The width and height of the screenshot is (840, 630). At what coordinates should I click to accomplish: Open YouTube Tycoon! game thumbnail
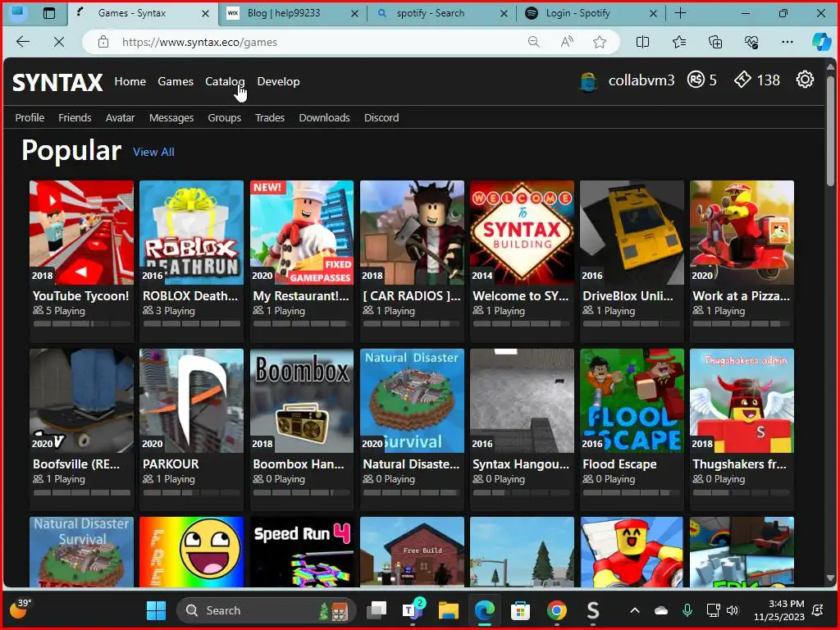81,232
